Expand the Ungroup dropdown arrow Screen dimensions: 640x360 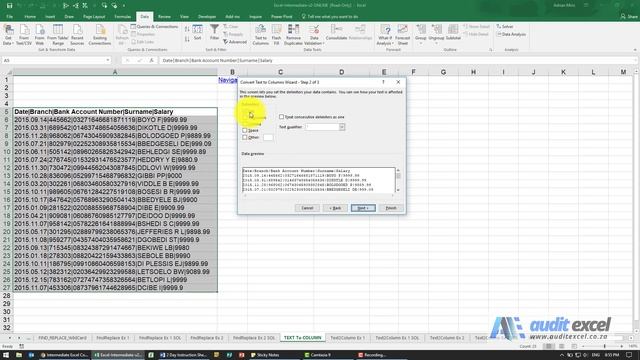tap(436, 43)
